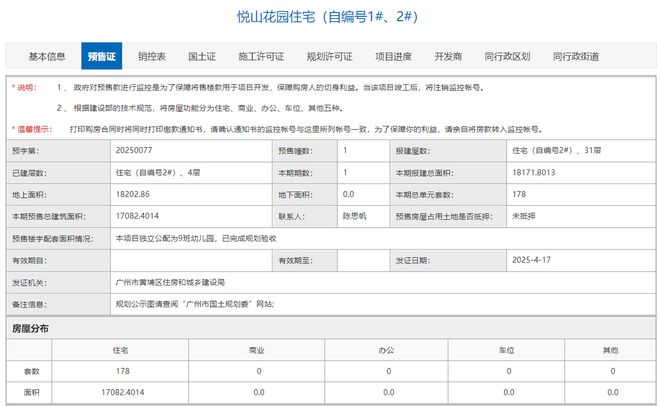The image size is (660, 406).
Task: Click the 说明 notice label
Action: tap(24, 88)
